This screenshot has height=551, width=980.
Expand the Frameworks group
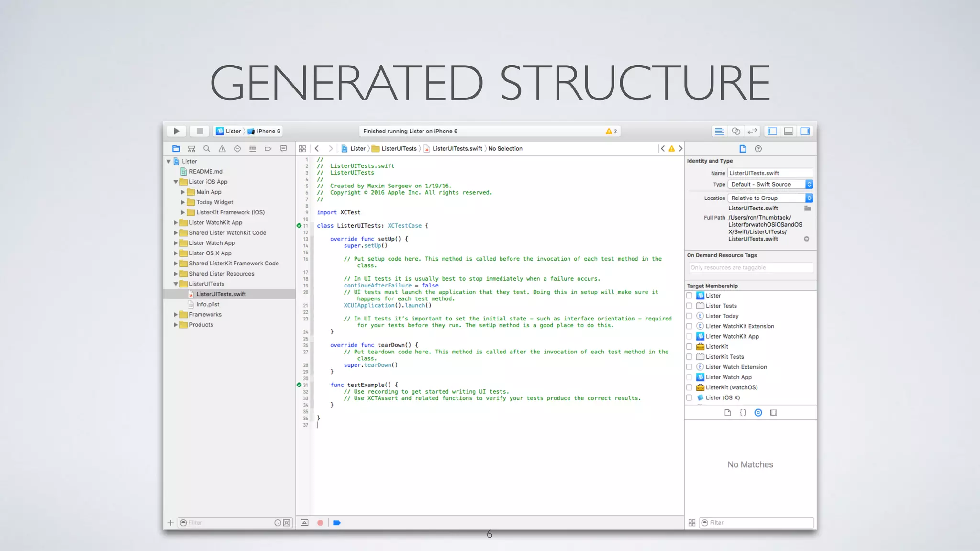pos(176,315)
